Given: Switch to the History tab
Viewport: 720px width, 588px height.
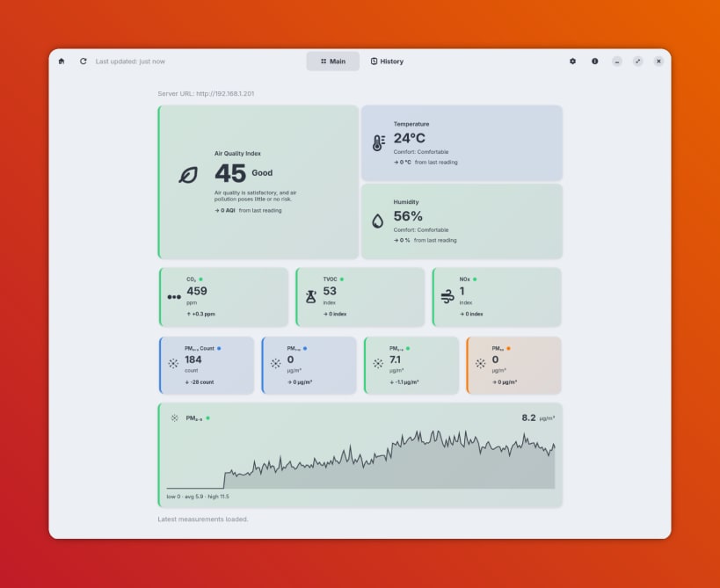Looking at the screenshot, I should click(x=387, y=61).
